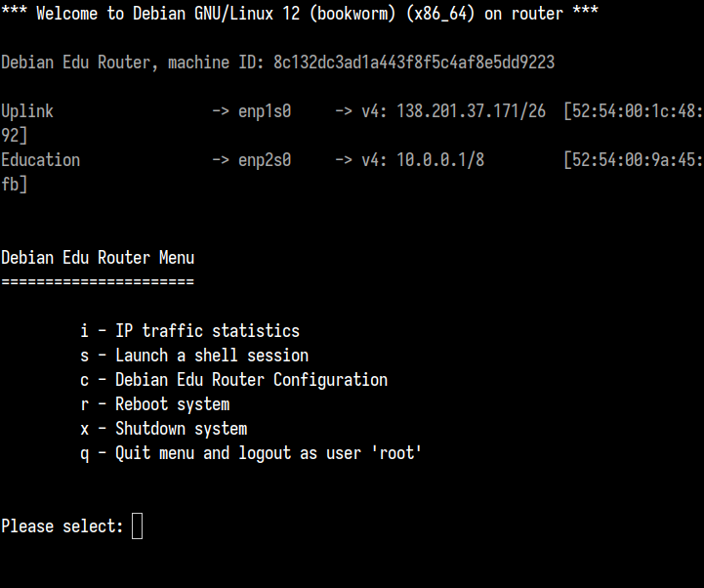
Task: Choose Launch a shell session option
Action: click(x=194, y=356)
